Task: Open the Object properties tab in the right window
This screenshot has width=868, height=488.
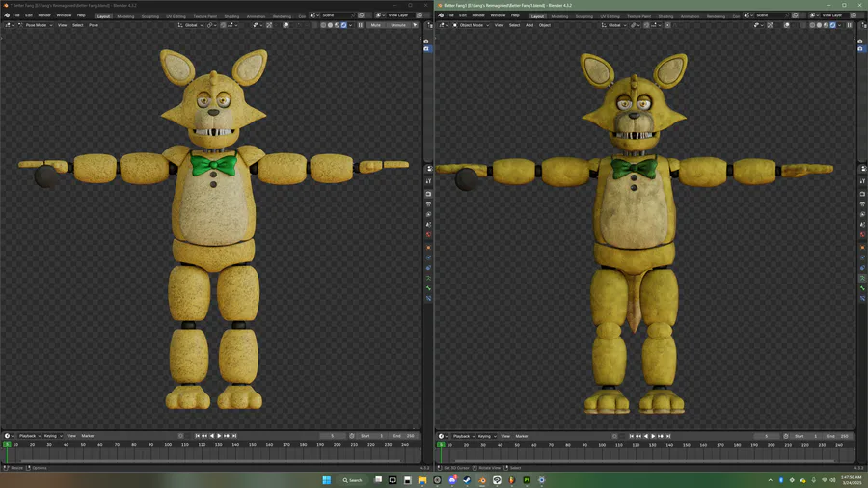Action: coord(862,247)
